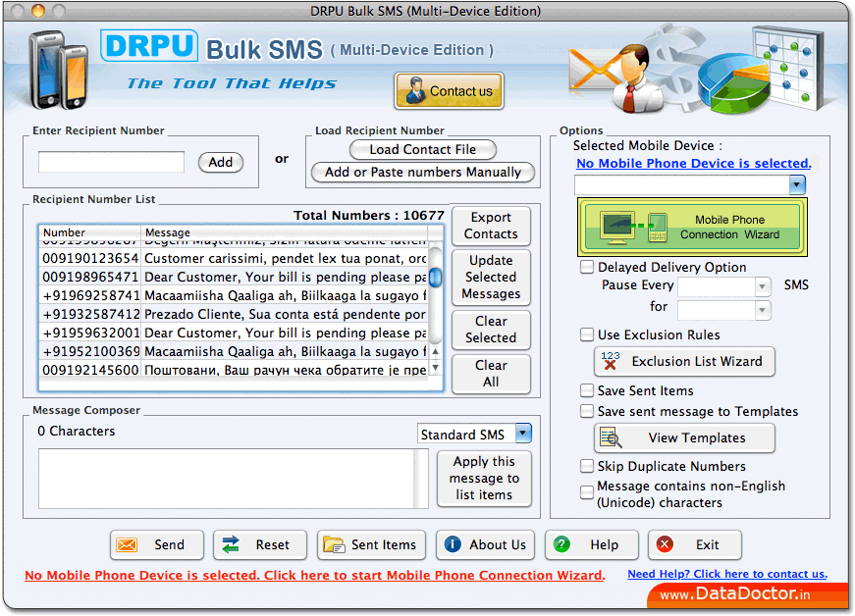The image size is (855, 616).
Task: Select row with number +91952100369
Action: (234, 351)
